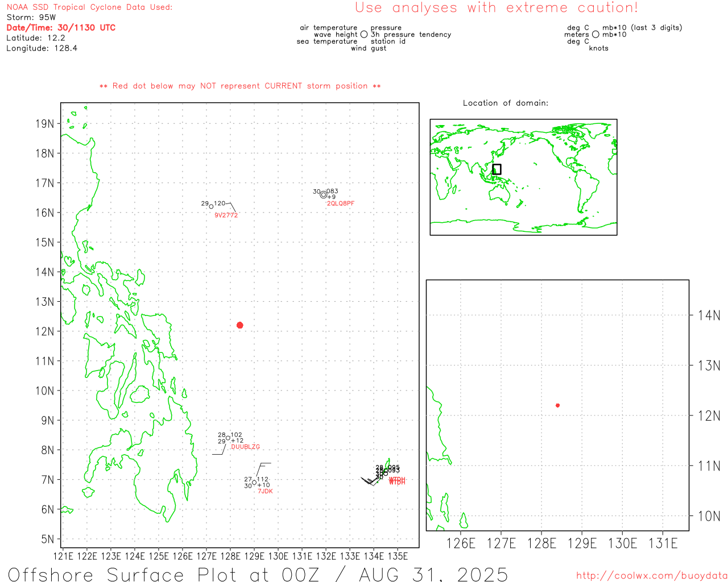This screenshot has height=582, width=728.
Task: Open the coolwx.com/buoydata link
Action: pos(652,576)
